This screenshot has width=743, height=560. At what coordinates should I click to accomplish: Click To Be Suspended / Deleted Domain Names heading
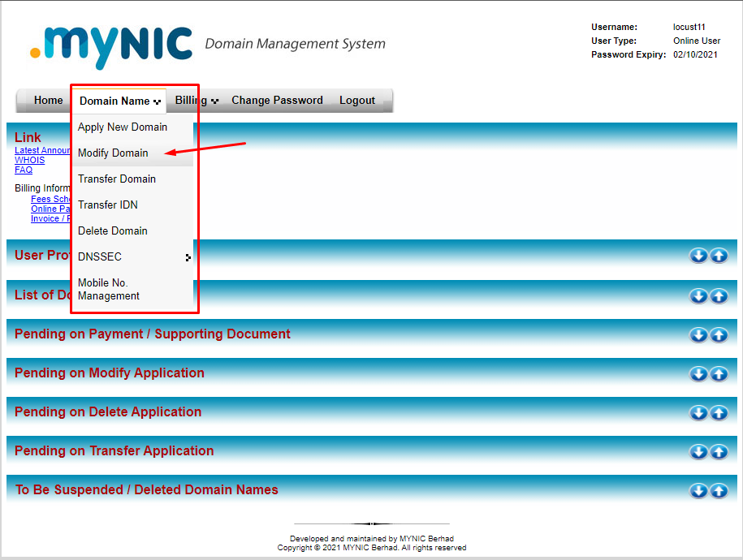click(146, 489)
